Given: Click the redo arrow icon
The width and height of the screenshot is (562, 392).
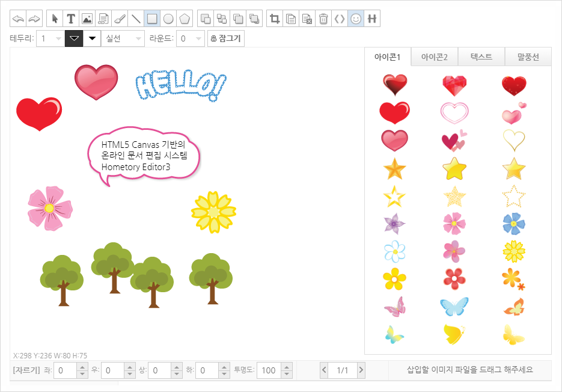Looking at the screenshot, I should pos(34,19).
